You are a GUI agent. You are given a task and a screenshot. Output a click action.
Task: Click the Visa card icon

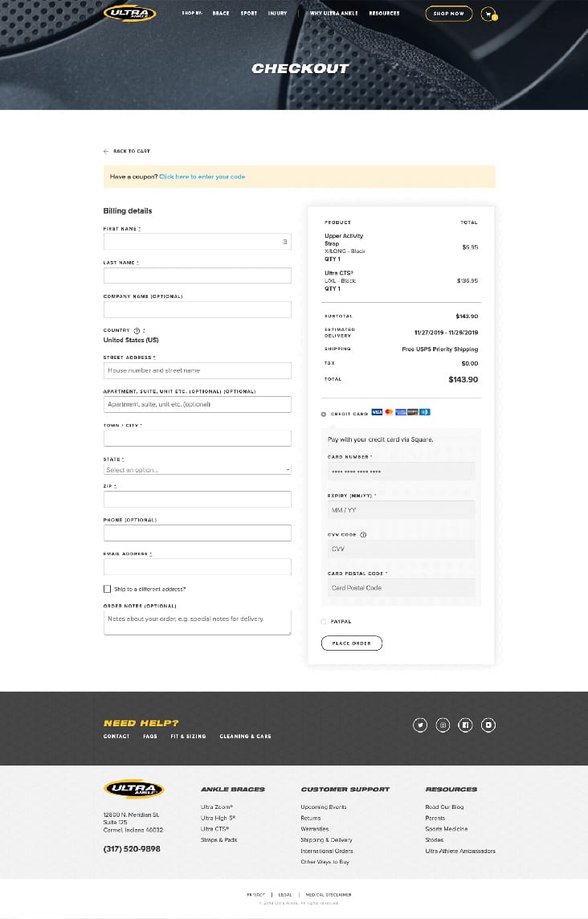(x=377, y=412)
